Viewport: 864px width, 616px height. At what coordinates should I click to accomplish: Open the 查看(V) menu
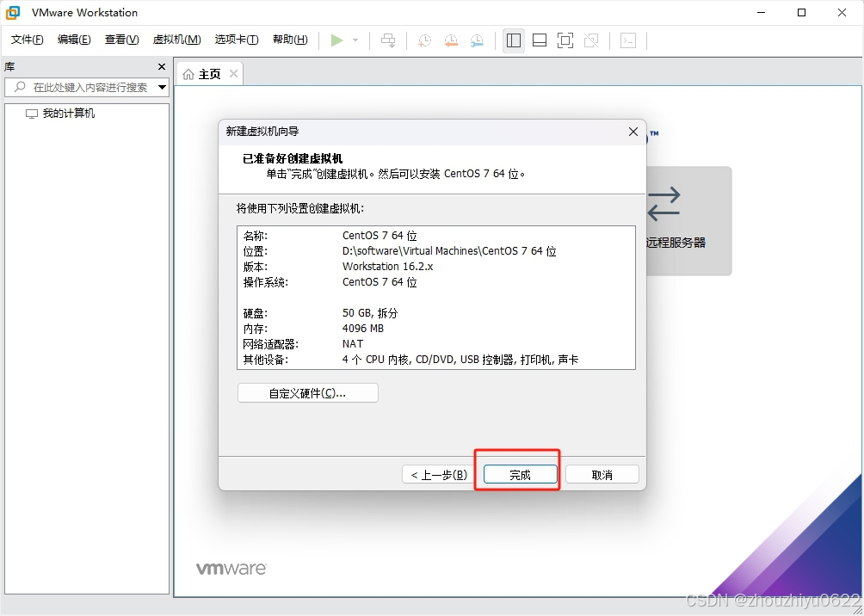[x=122, y=40]
